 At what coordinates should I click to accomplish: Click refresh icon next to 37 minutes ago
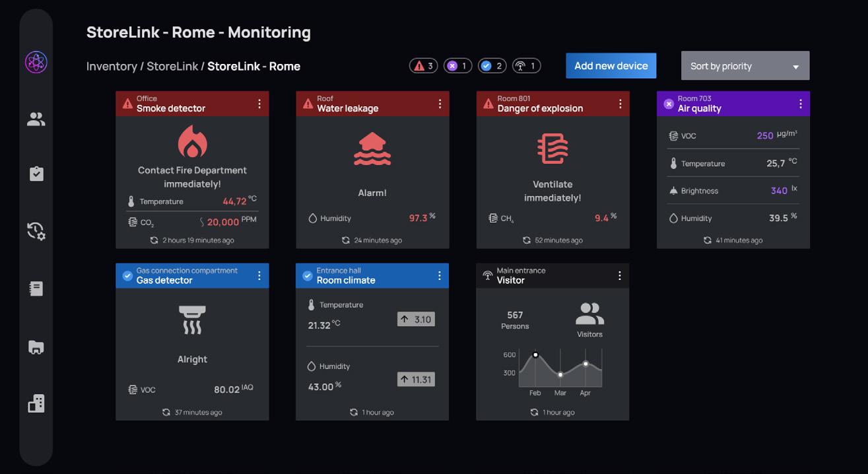[x=166, y=412]
